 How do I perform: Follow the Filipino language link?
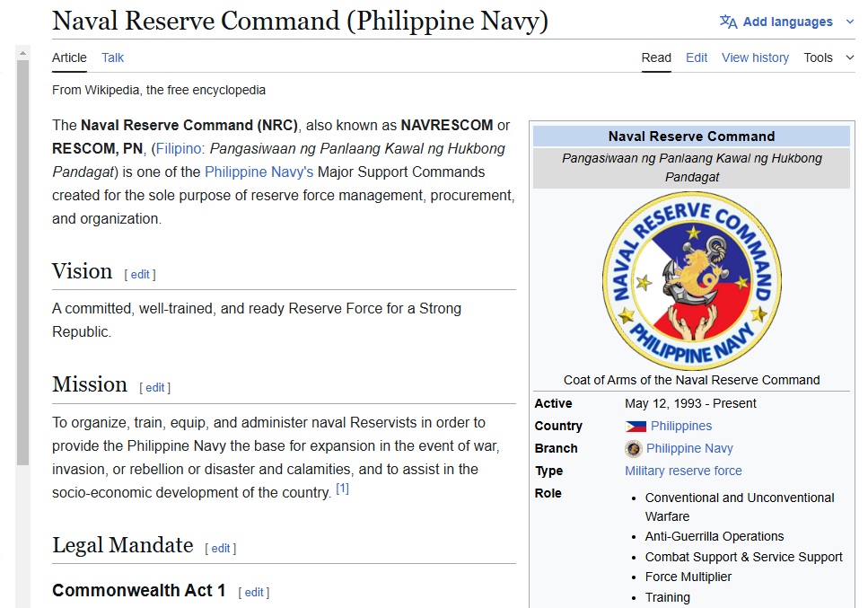tap(179, 148)
